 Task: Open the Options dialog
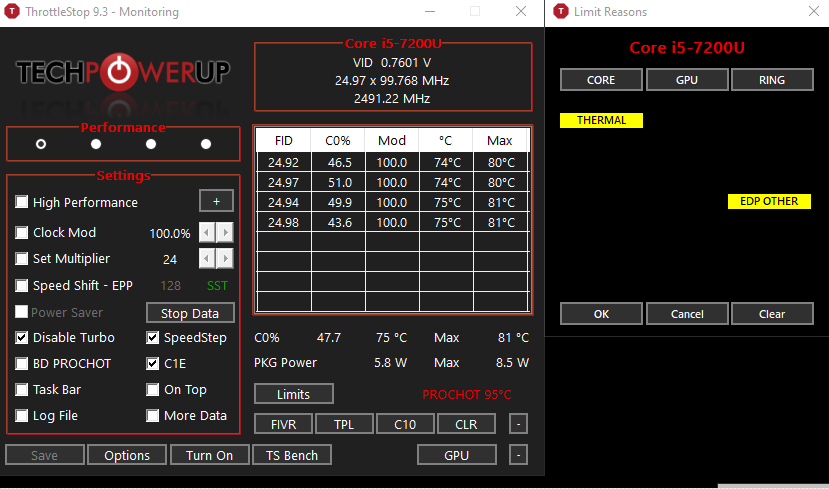point(127,455)
